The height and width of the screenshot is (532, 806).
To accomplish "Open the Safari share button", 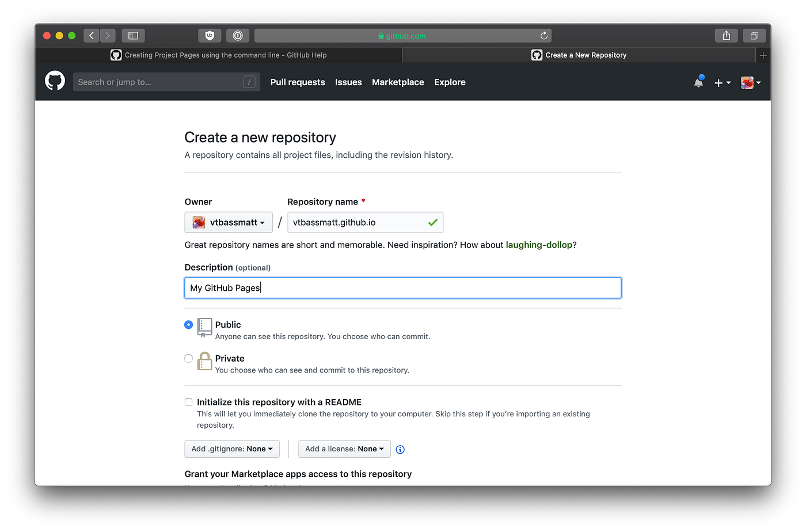I will tap(727, 36).
